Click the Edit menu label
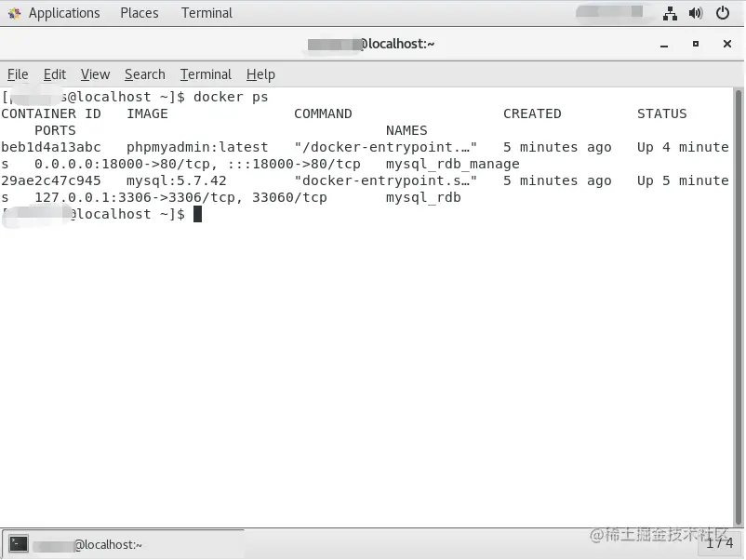Viewport: 746px width, 560px height. coord(54,74)
